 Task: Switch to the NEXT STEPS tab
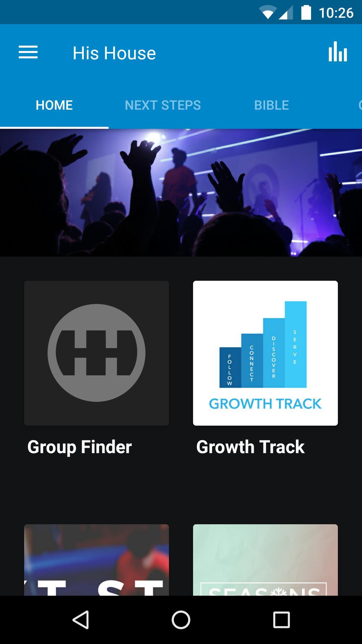point(163,105)
